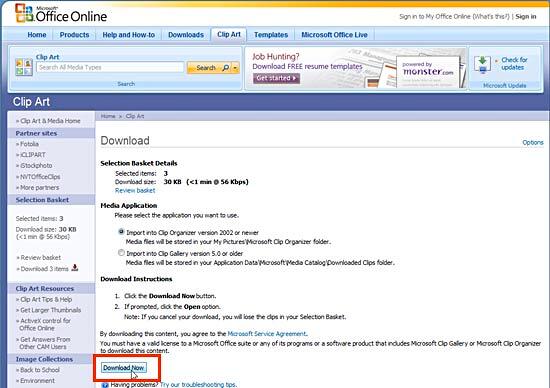The height and width of the screenshot is (388, 550).
Task: Click the help icon next to Having problems
Action: 105,385
